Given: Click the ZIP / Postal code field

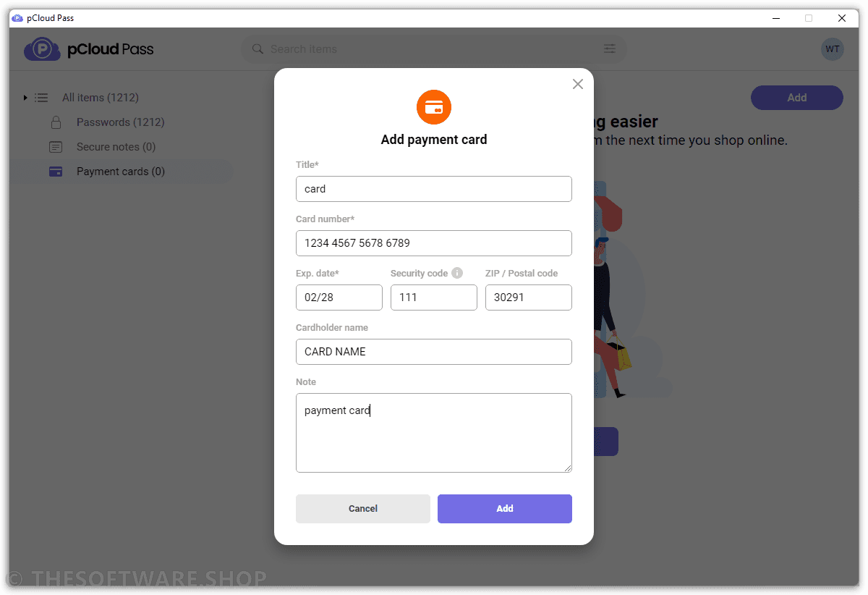Looking at the screenshot, I should click(529, 297).
